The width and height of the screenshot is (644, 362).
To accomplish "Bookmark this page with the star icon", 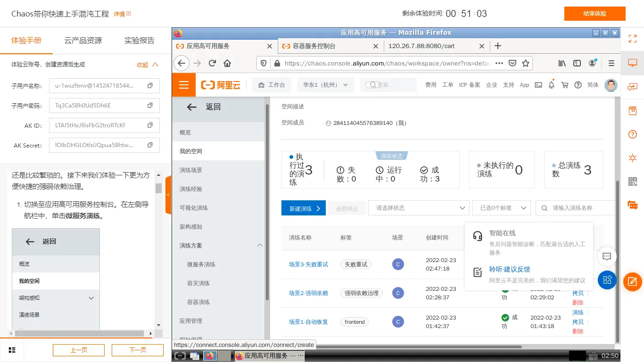I will point(526,63).
